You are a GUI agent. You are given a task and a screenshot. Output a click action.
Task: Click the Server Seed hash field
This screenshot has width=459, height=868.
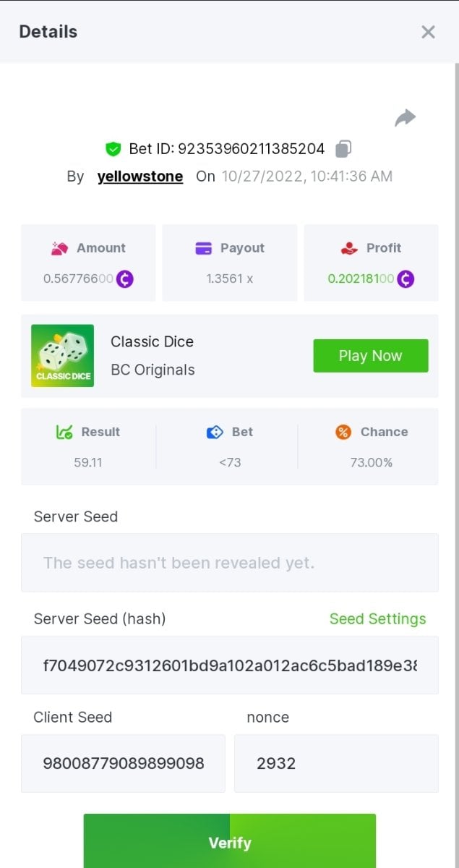point(229,665)
